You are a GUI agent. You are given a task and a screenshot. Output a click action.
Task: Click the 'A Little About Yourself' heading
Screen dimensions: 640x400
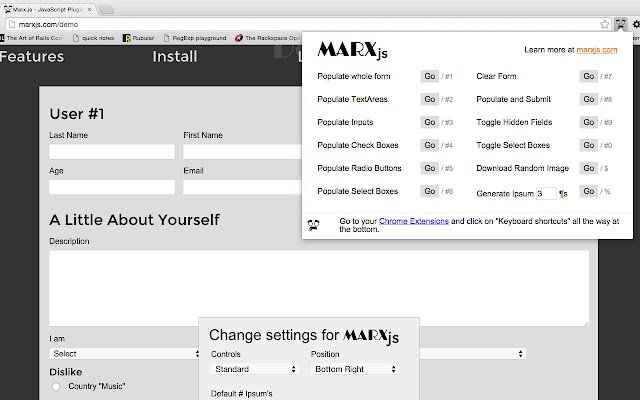pyautogui.click(x=134, y=220)
